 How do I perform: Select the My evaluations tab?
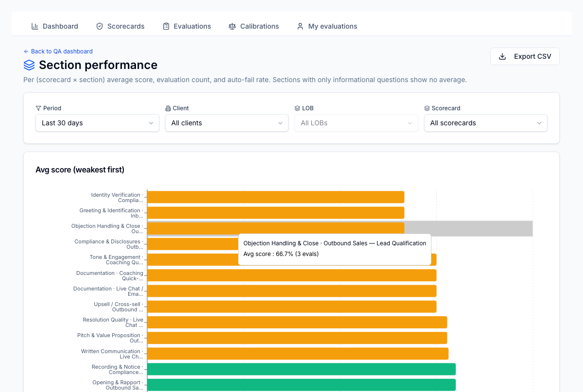click(327, 26)
